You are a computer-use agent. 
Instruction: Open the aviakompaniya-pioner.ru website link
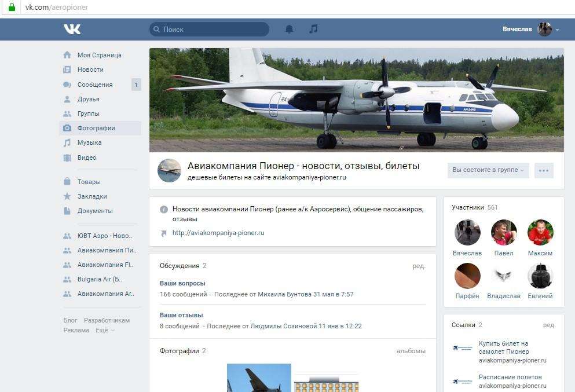(x=218, y=233)
